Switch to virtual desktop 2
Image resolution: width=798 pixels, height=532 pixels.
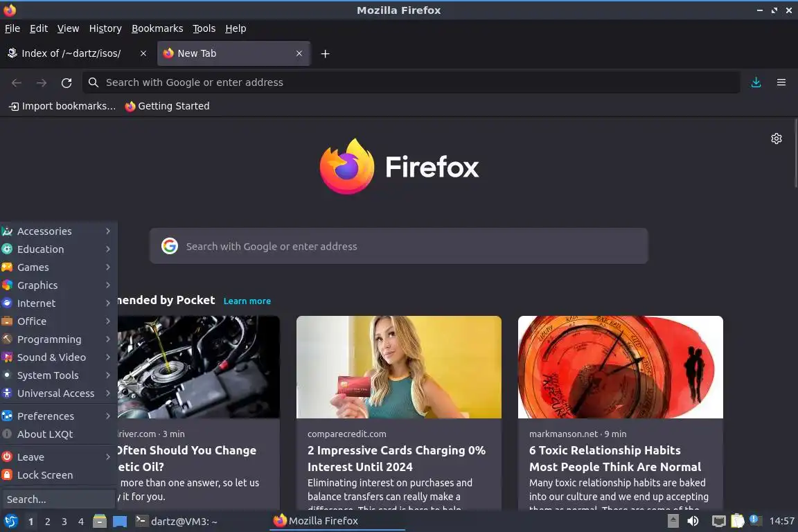click(x=47, y=522)
